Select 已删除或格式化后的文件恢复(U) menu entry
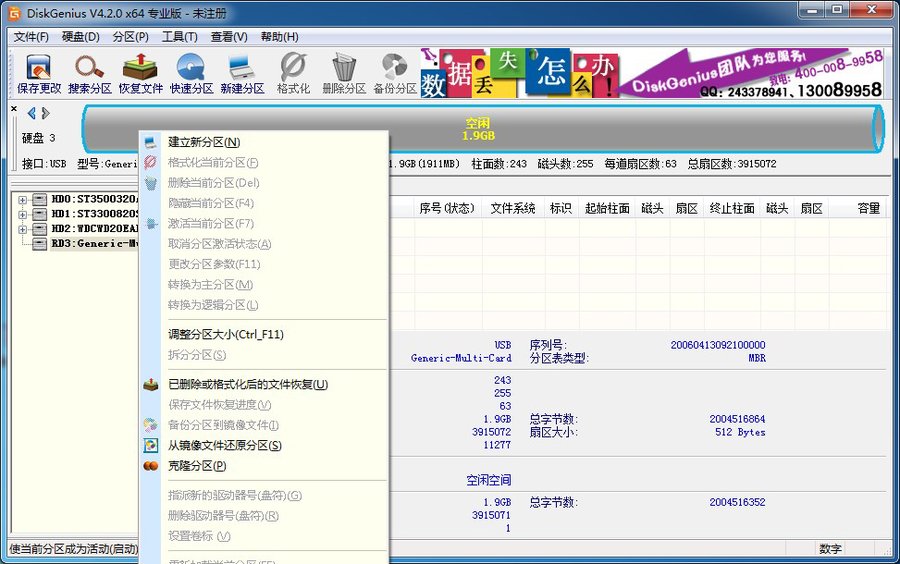Screen dimensions: 900x564 pos(247,384)
